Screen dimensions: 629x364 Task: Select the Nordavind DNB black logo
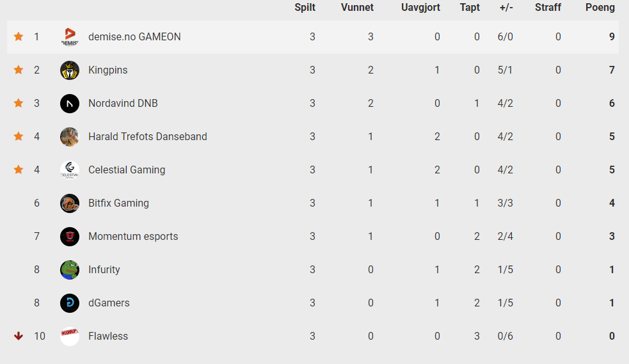(70, 104)
